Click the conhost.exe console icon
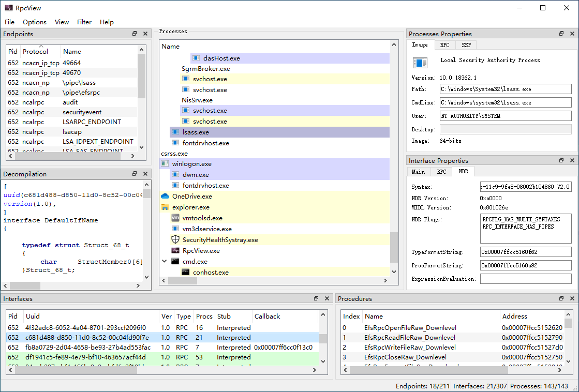 186,272
